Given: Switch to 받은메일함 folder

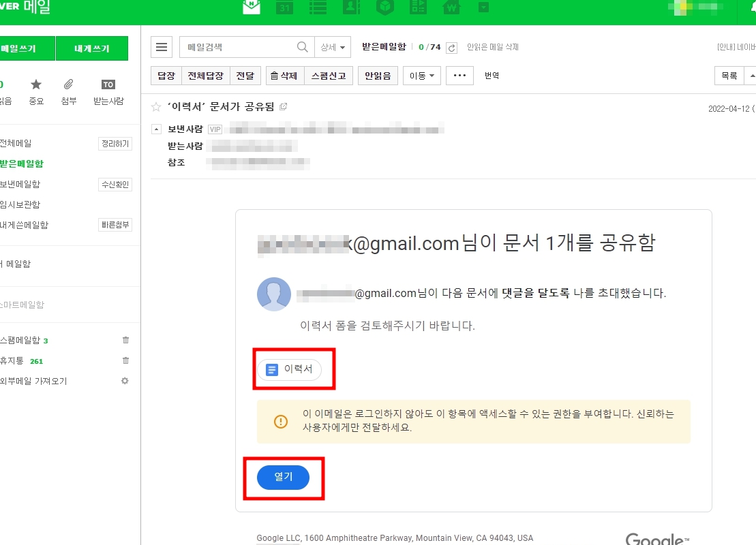Looking at the screenshot, I should 20,163.
